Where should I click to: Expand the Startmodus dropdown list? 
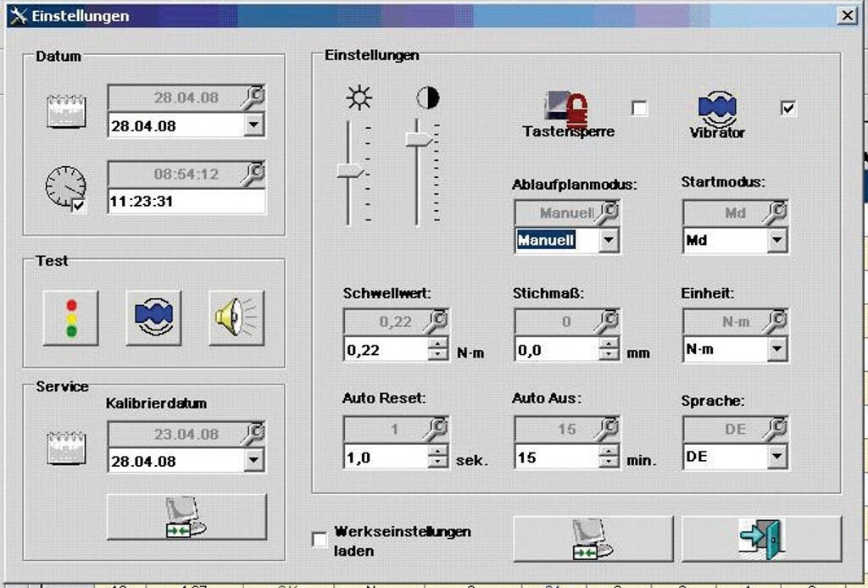(x=776, y=241)
